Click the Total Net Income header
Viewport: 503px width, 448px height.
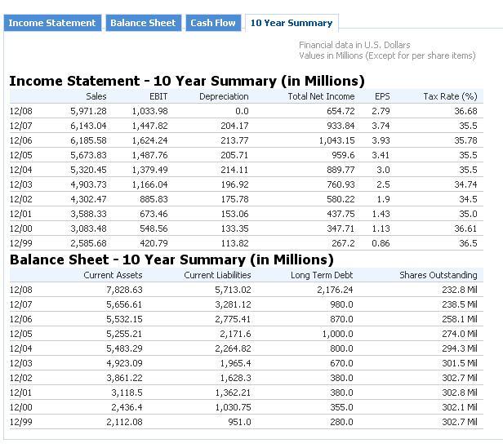(321, 96)
